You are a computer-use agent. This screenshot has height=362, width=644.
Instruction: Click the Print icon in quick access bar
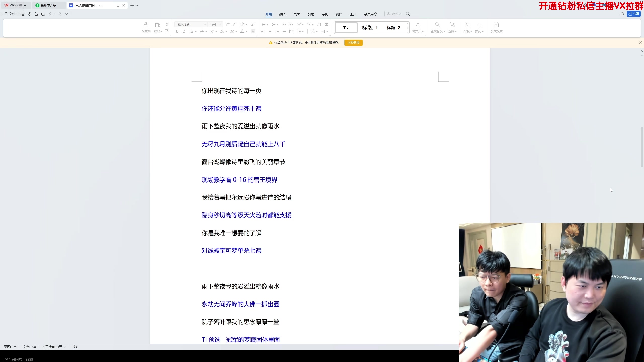(36, 14)
